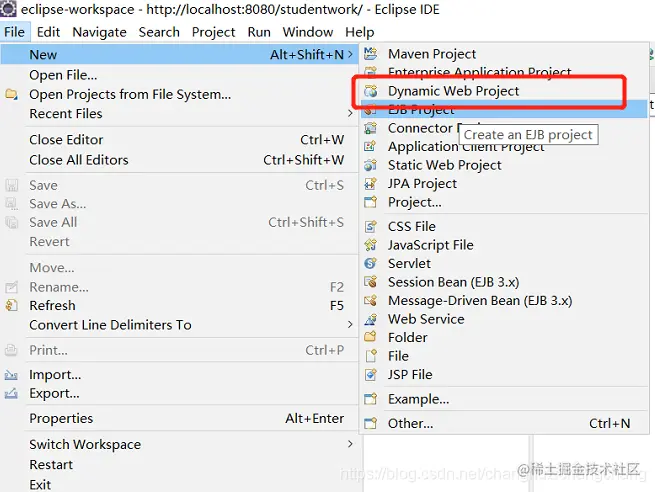Screen dimensions: 655x492
Task: Open the Help menu
Action: tap(360, 32)
